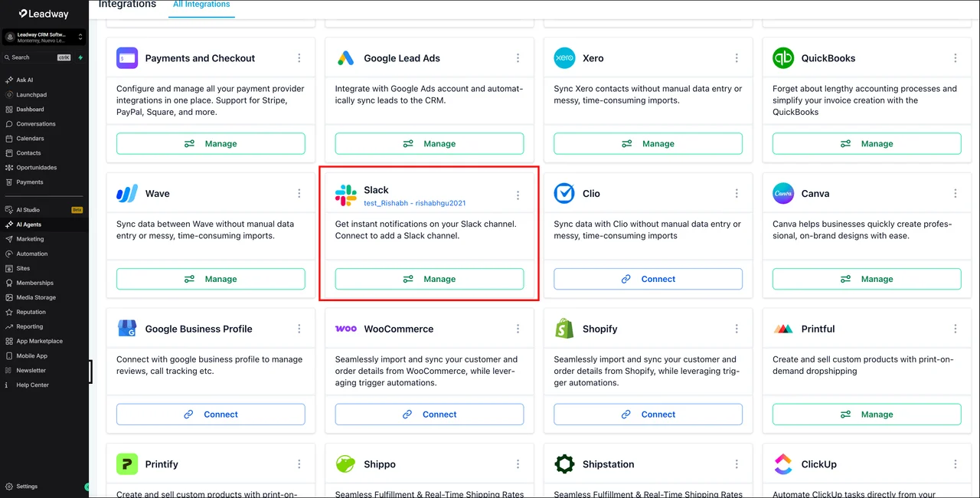
Task: Click Connect on the Clio card
Action: click(x=648, y=279)
